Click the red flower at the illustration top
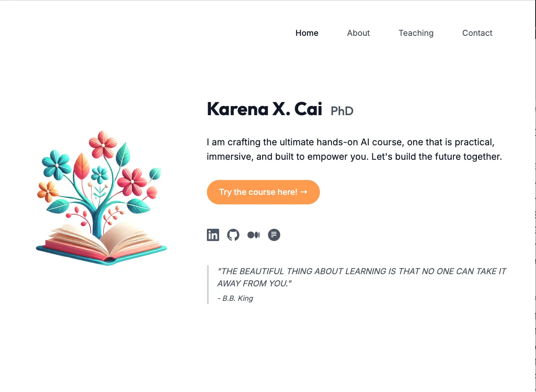This screenshot has height=392, width=536. pos(103,145)
